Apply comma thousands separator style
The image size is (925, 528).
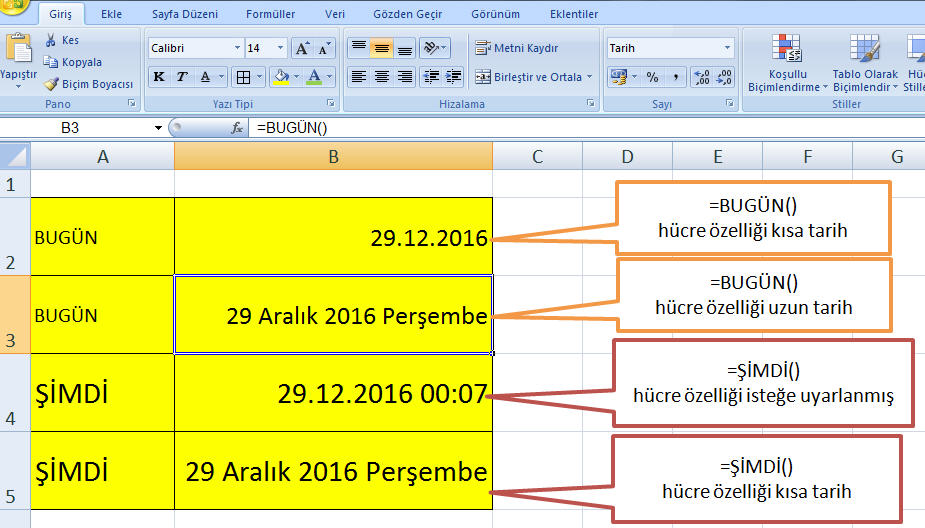[675, 77]
